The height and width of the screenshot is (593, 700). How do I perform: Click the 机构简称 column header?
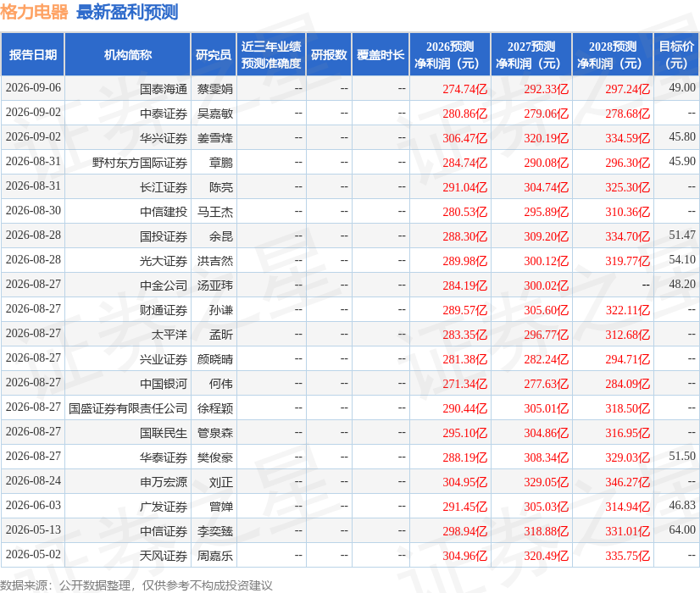click(128, 54)
